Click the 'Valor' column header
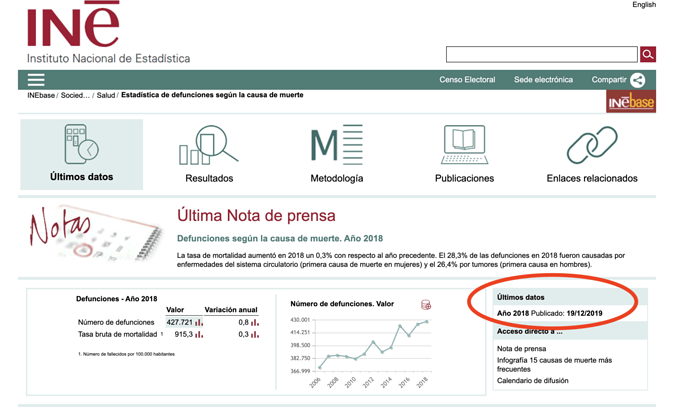Viewport: 690px width, 411px height. click(x=175, y=310)
